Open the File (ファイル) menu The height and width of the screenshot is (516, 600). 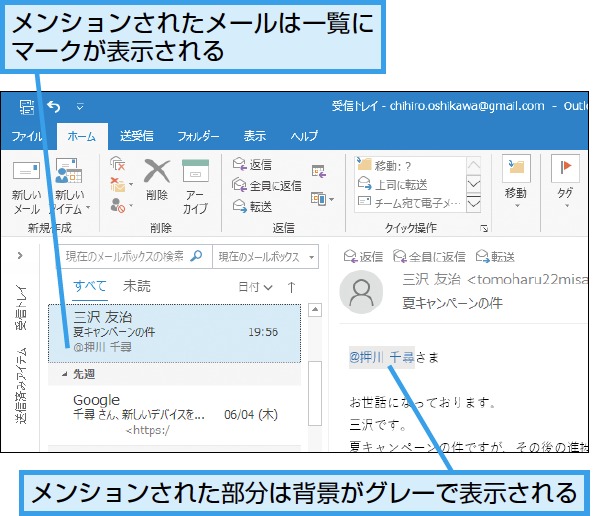(27, 136)
